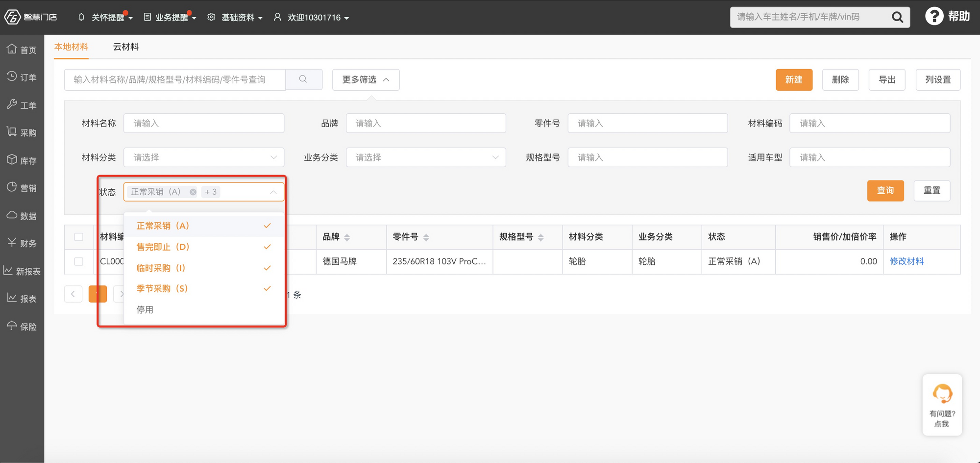Uncheck 临时采购 (I) status option

204,268
